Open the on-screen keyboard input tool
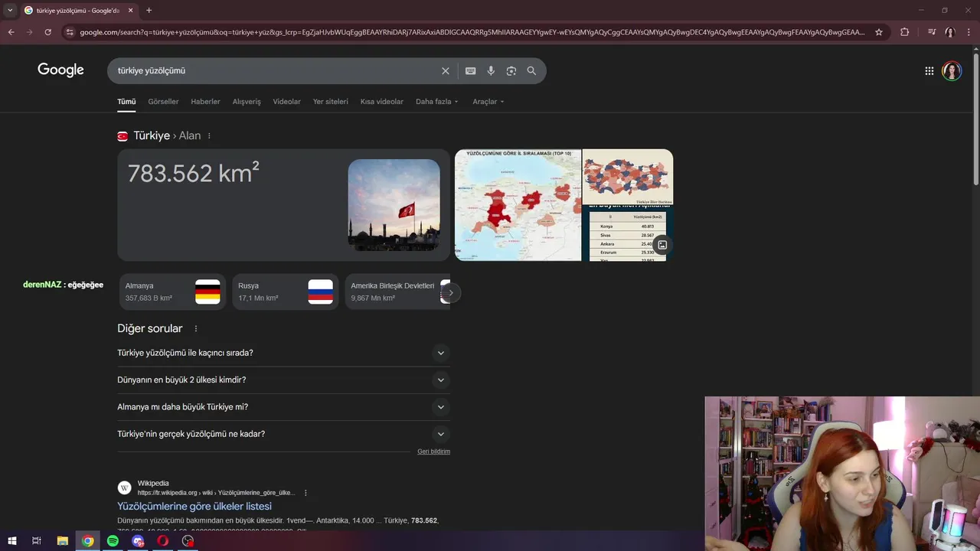Screen dimensions: 980x551 click(x=471, y=70)
